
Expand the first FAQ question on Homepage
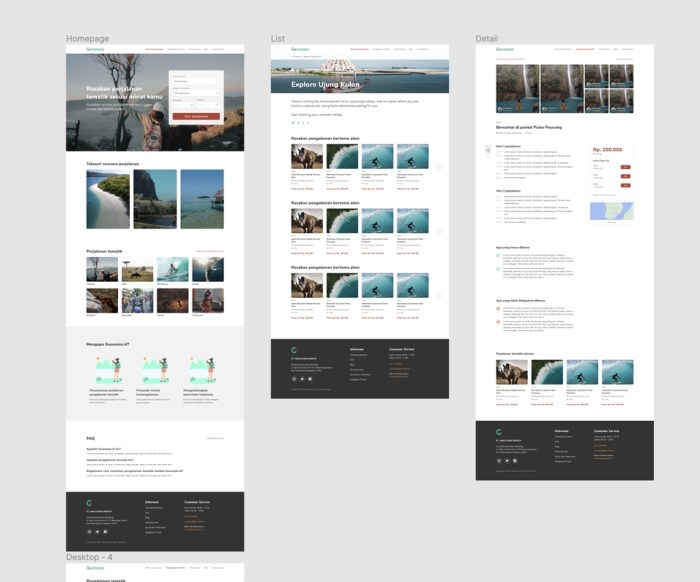tap(104, 449)
